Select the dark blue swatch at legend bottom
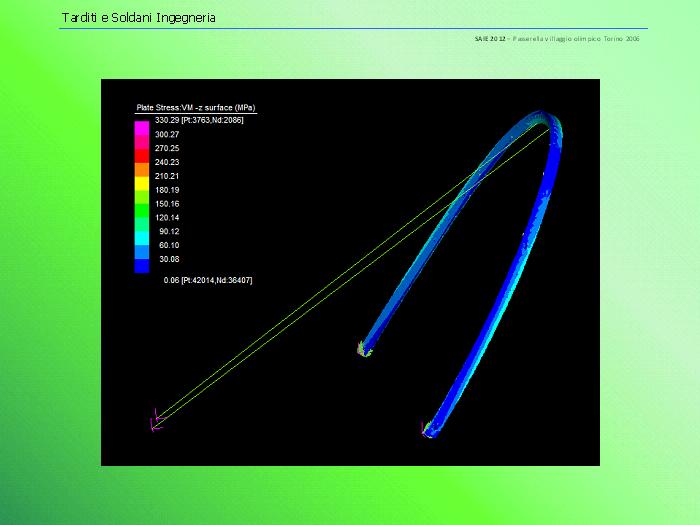Viewport: 700px width, 525px height. pos(142,266)
